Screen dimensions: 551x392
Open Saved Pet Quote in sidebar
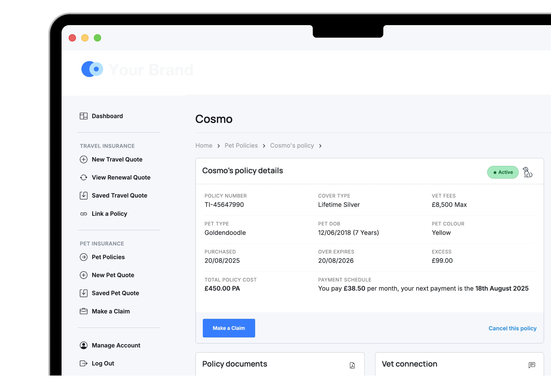pyautogui.click(x=115, y=293)
